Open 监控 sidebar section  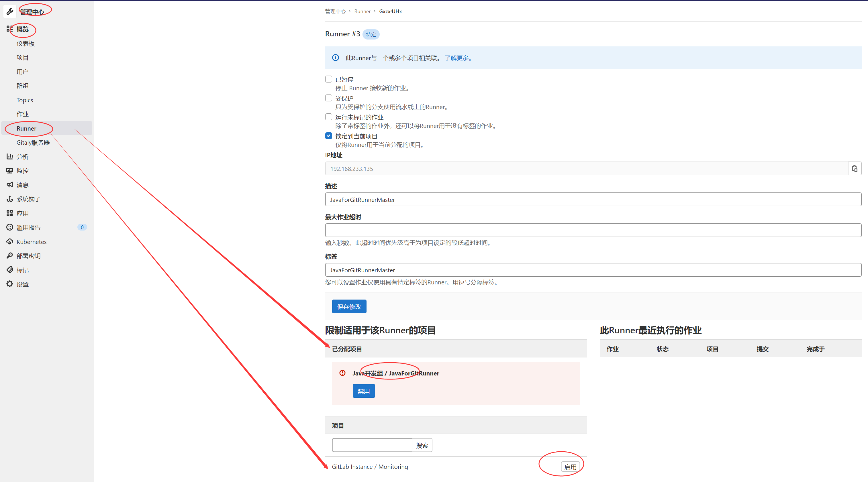23,171
